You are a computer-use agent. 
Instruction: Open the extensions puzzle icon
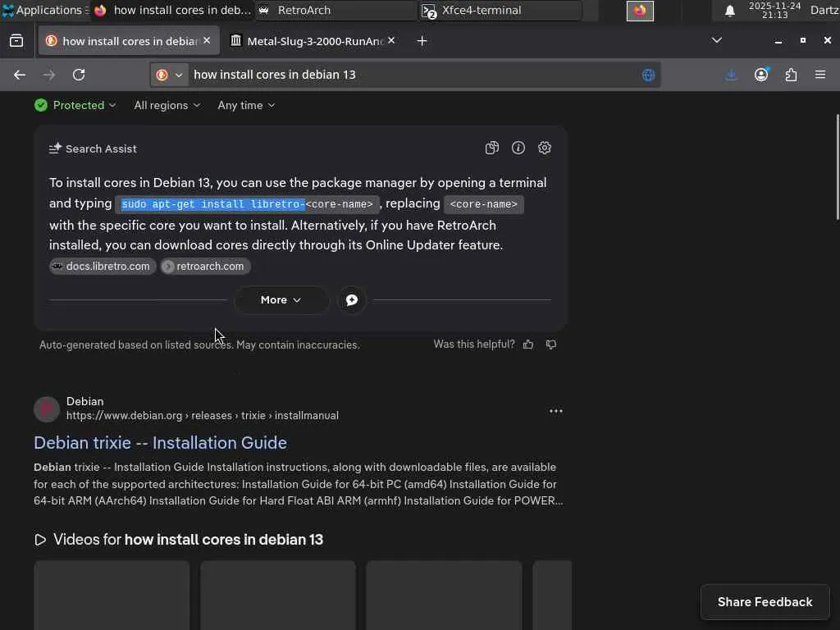792,75
